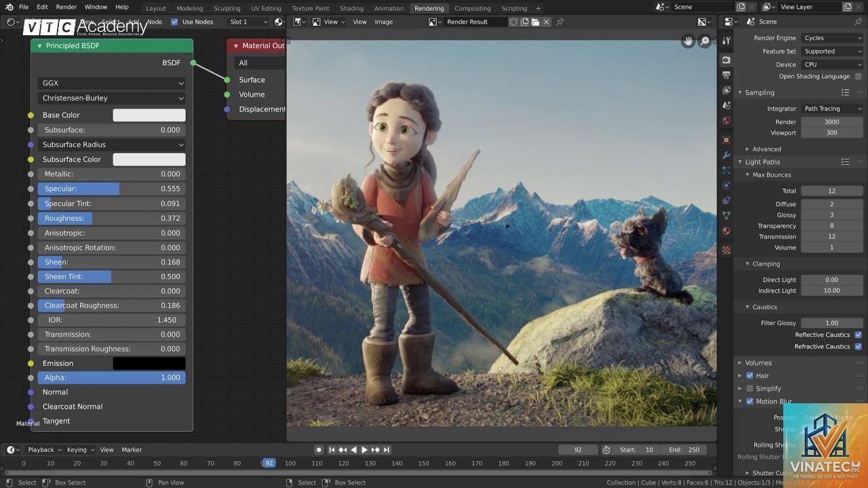
Task: Open the Integrator Path Tracing dropdown
Action: [832, 108]
